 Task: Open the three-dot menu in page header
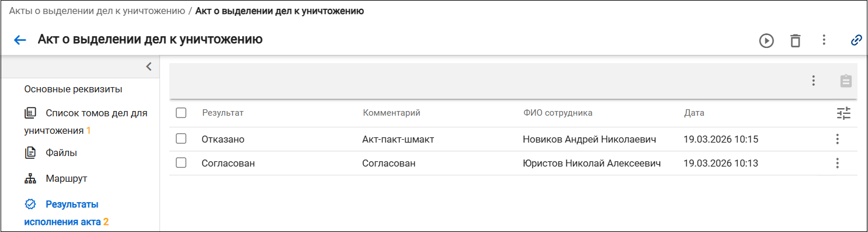click(824, 40)
